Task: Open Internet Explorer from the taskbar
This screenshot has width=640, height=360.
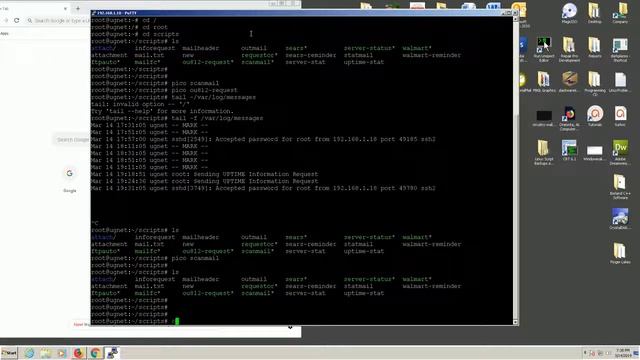Action: pos(29,353)
